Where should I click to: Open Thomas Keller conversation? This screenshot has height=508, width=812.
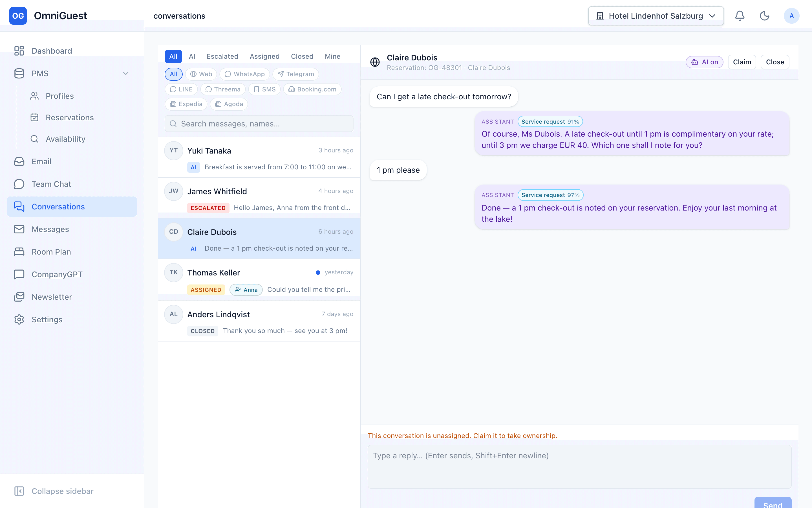259,280
